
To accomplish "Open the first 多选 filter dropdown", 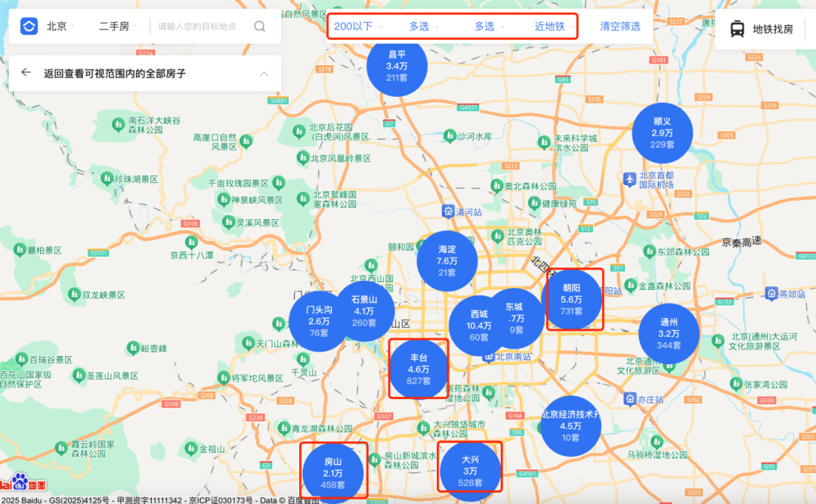I will [424, 26].
